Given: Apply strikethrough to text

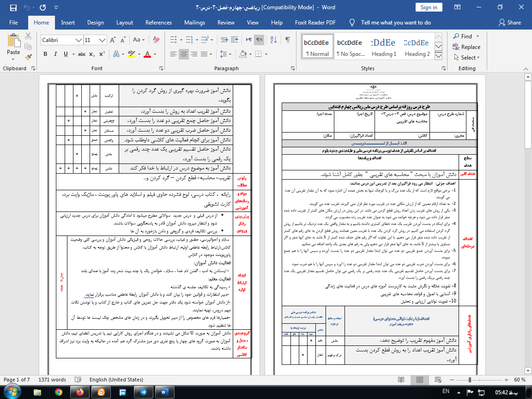Looking at the screenshot, I should (82, 54).
